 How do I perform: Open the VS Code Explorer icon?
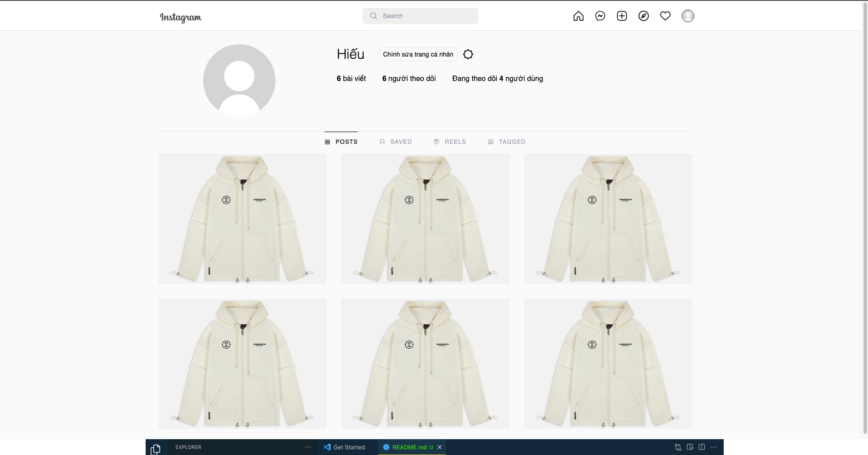(x=156, y=447)
